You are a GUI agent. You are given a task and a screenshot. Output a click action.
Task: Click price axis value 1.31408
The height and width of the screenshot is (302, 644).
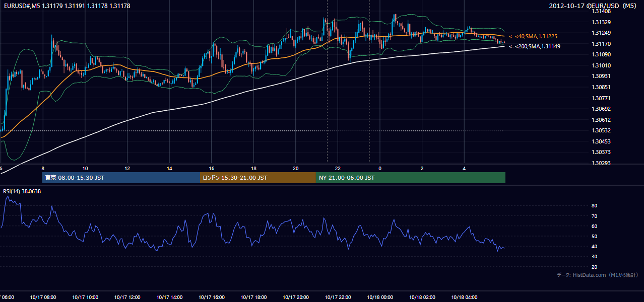[x=602, y=11]
